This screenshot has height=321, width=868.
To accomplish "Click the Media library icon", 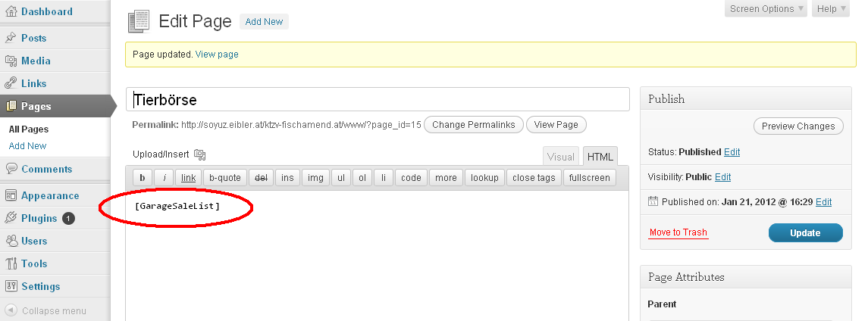I will pos(11,61).
